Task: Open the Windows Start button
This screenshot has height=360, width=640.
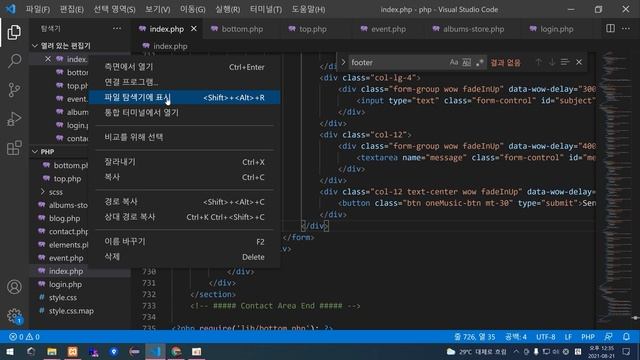Action: coord(10,351)
